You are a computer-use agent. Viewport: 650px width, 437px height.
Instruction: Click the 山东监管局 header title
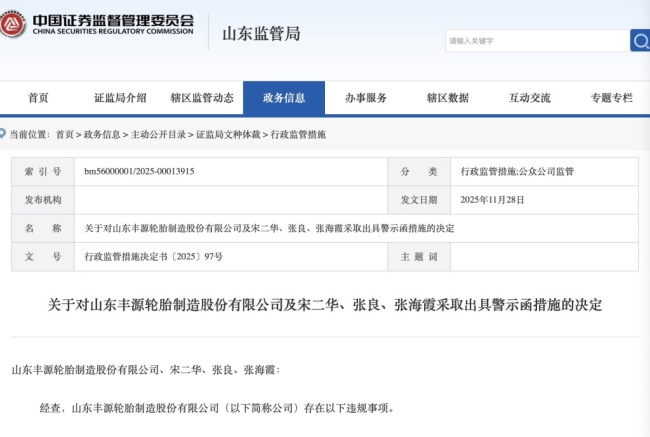(x=260, y=33)
